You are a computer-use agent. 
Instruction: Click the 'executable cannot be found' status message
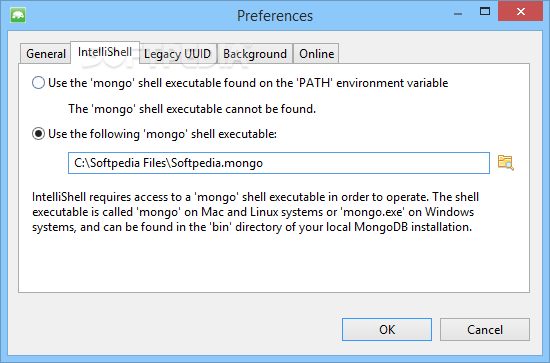pos(192,109)
